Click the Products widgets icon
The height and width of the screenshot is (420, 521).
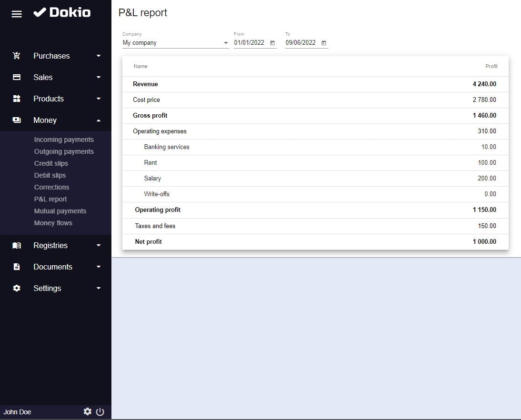click(x=17, y=99)
